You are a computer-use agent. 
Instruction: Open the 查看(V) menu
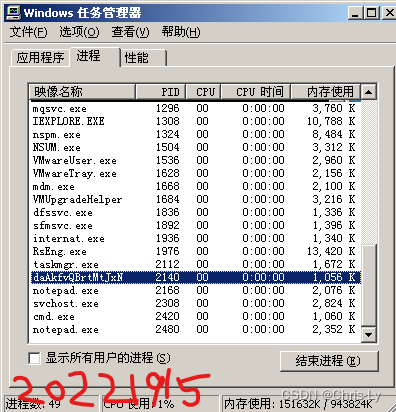coord(130,32)
